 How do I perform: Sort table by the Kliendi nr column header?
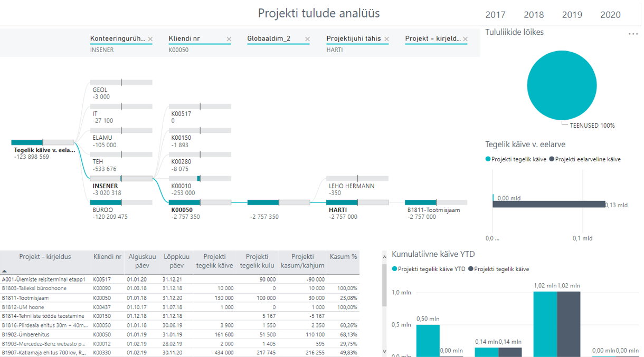click(x=108, y=257)
